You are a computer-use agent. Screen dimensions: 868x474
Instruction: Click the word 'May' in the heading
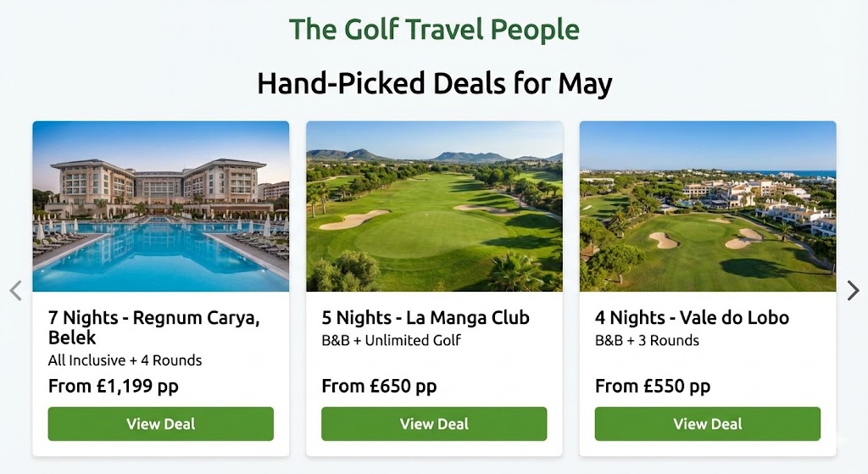tap(585, 85)
